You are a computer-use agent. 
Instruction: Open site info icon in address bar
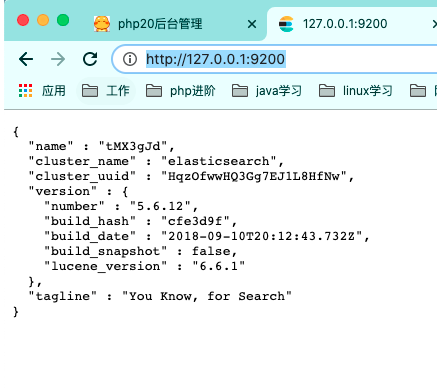pyautogui.click(x=130, y=59)
